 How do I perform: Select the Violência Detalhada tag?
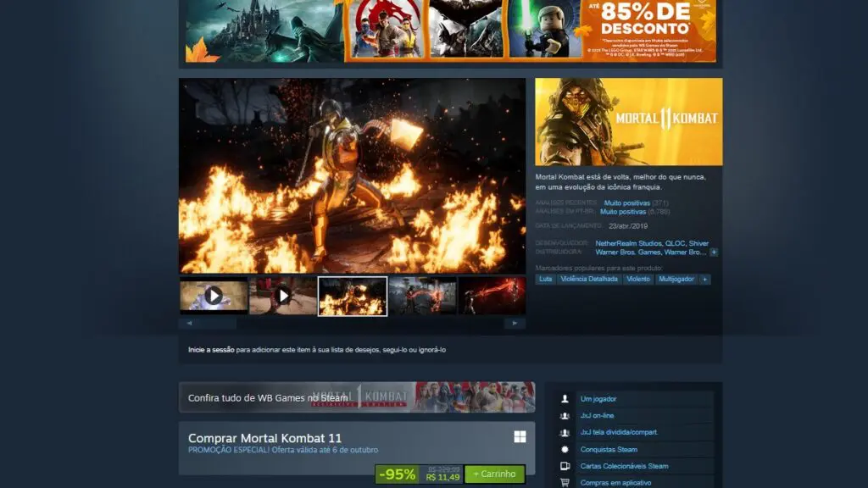pyautogui.click(x=590, y=279)
